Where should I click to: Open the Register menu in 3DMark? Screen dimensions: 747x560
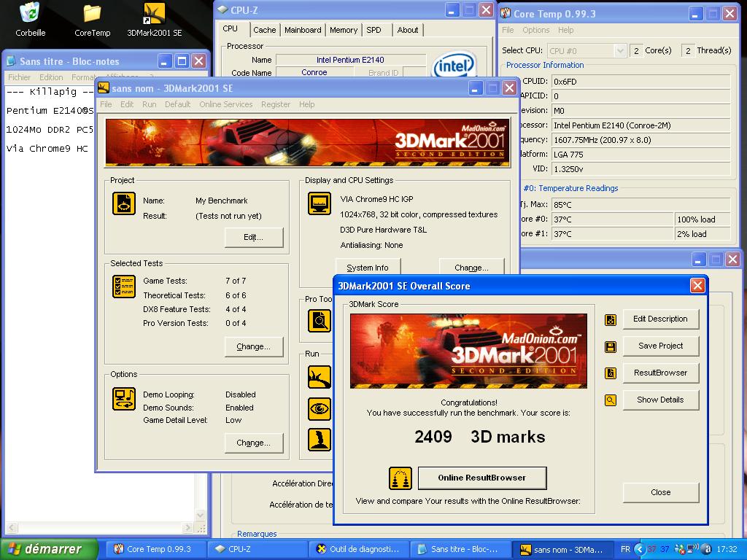tap(275, 104)
